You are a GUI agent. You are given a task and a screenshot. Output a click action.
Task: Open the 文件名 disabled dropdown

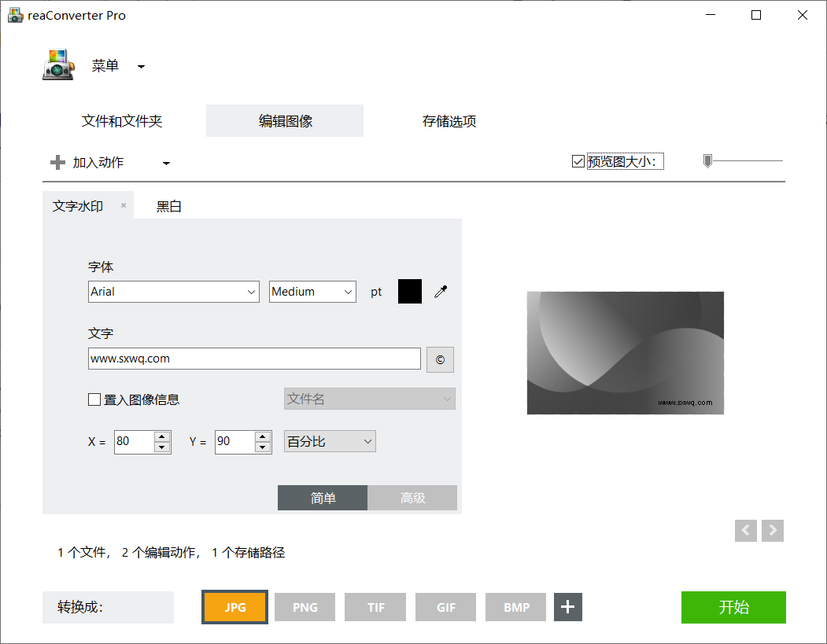tap(369, 399)
